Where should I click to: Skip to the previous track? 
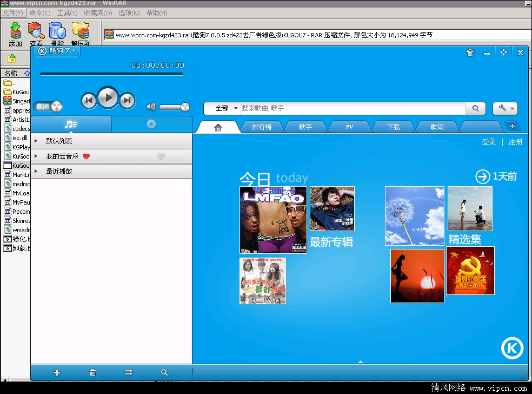click(x=89, y=100)
